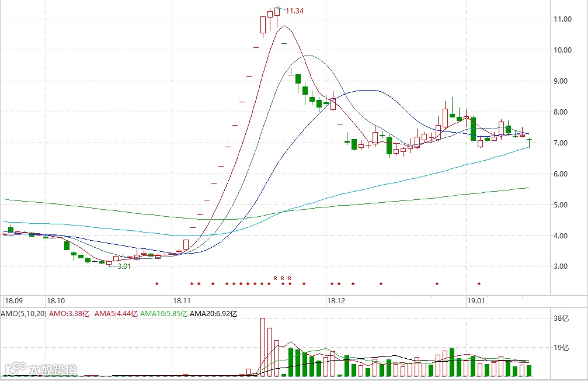Click the 4.00 price axis label
This screenshot has height=381, width=588.
pos(561,235)
